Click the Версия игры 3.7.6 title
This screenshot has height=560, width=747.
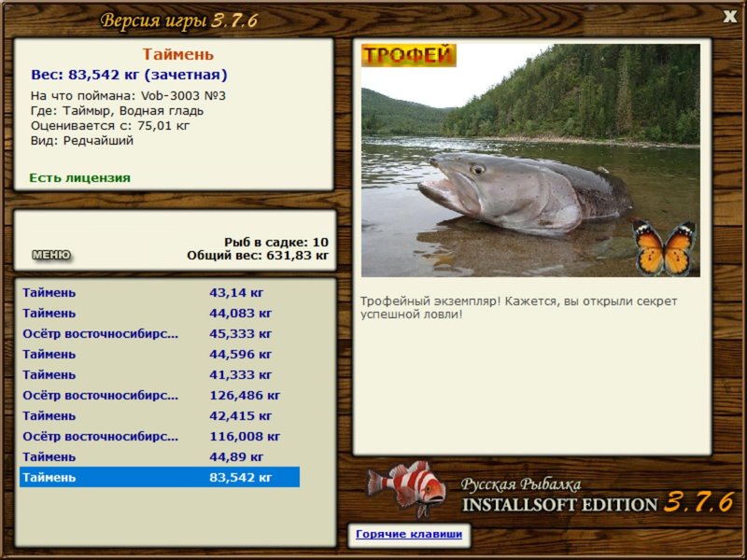tap(179, 21)
